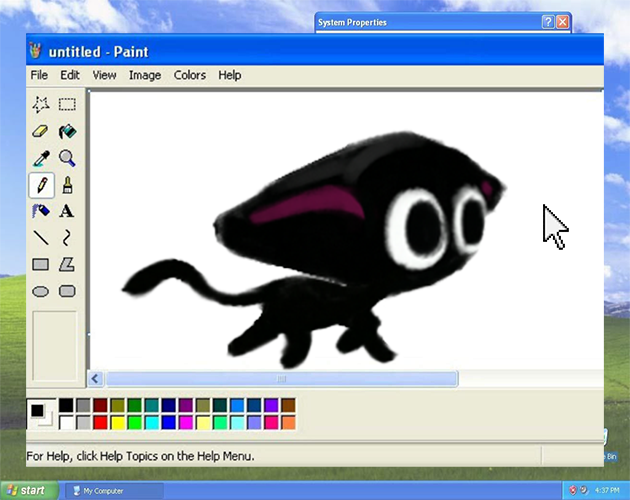Screen dimensions: 630x500
Task: Pick the bright blue color swatch
Action: (169, 422)
